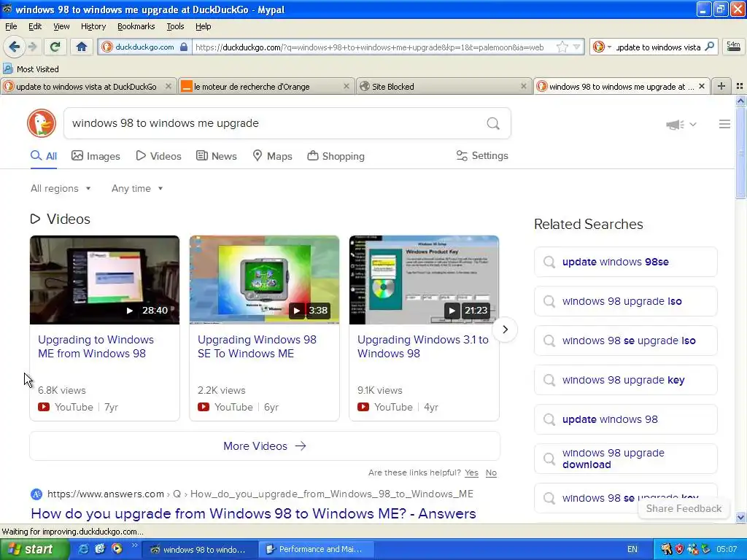The width and height of the screenshot is (747, 560).
Task: Launch media player icon in quick launch
Action: point(117,549)
